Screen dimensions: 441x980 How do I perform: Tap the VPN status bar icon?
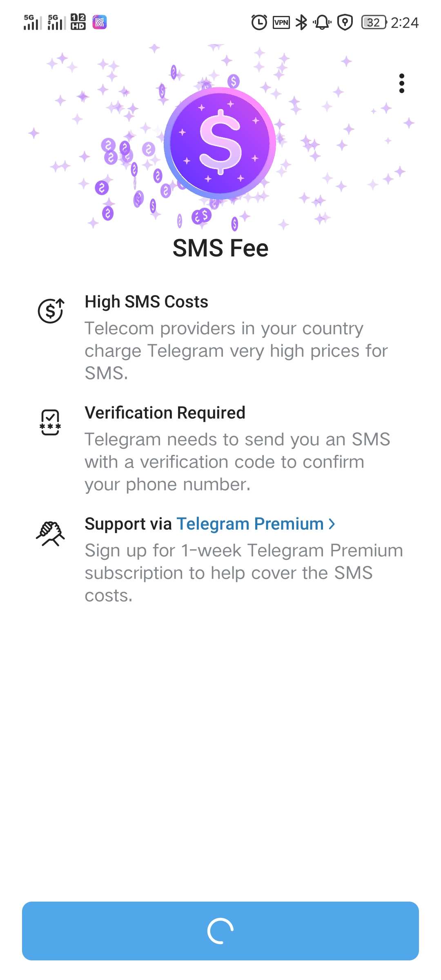[x=281, y=22]
